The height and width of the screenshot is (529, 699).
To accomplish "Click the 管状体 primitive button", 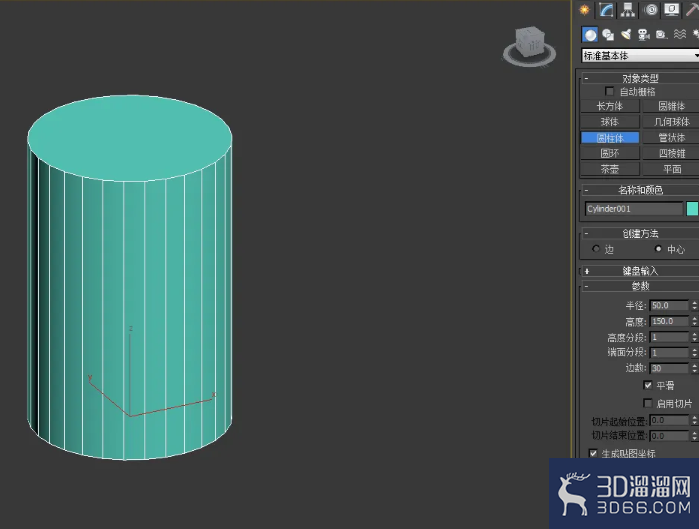I will [671, 138].
